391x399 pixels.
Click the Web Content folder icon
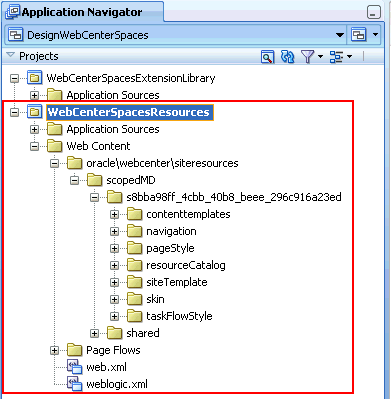tap(54, 146)
